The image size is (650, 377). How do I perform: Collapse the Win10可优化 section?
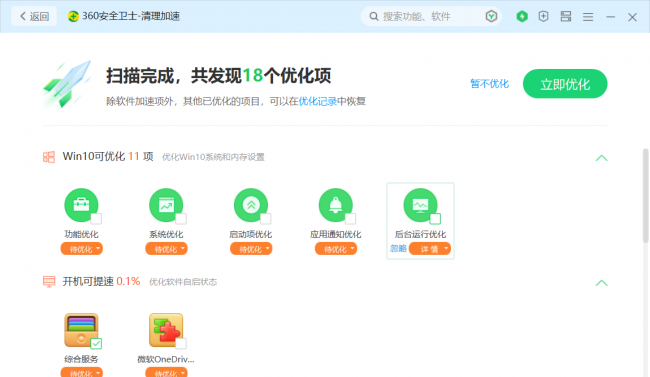click(x=601, y=158)
